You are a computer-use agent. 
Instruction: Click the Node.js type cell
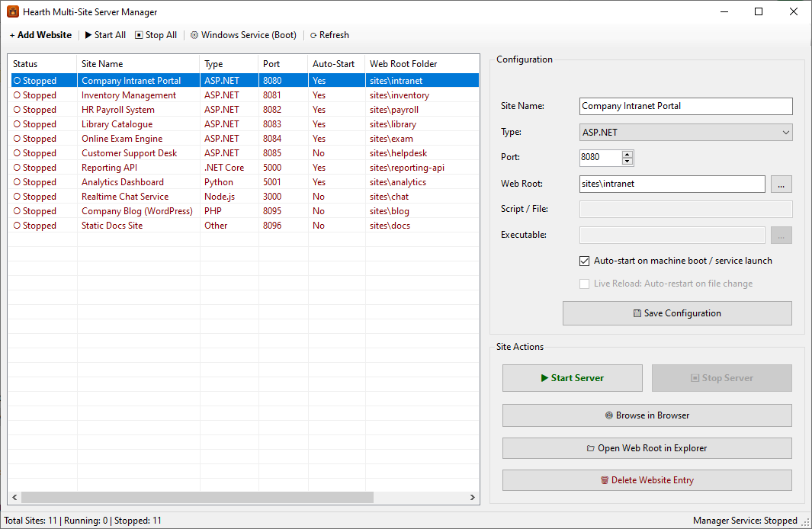pos(220,196)
